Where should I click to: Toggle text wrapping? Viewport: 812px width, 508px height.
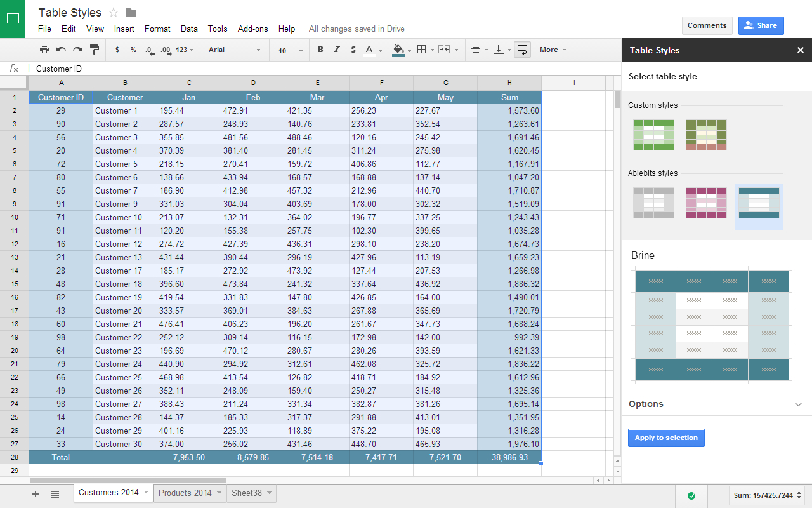point(521,50)
